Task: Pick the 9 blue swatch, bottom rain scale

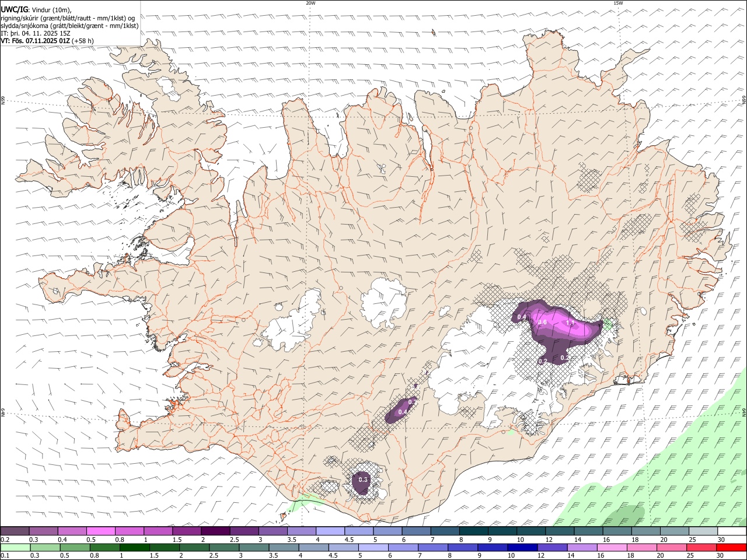Action: point(492,548)
